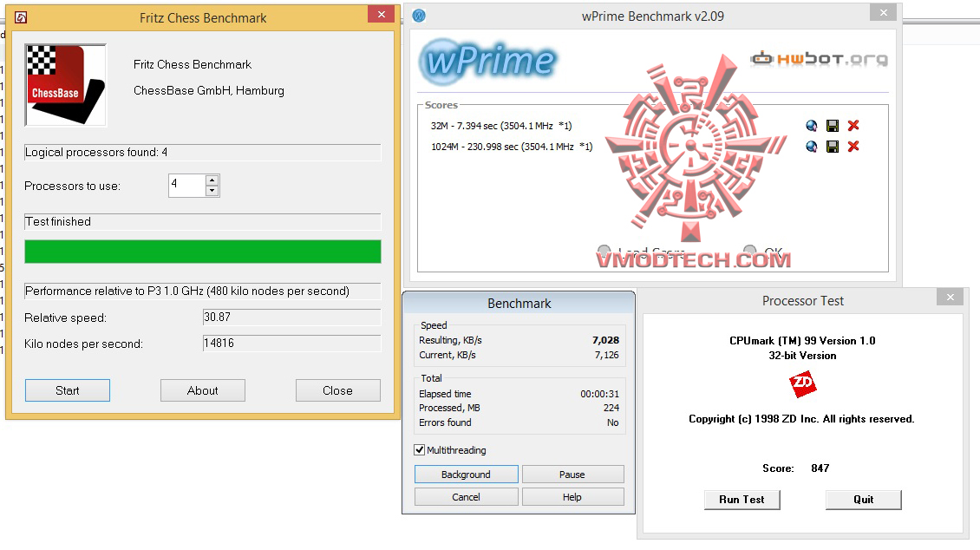This screenshot has height=550, width=980.
Task: Click CPUmark (TM) 99 Version 1.0 heading
Action: 802,341
